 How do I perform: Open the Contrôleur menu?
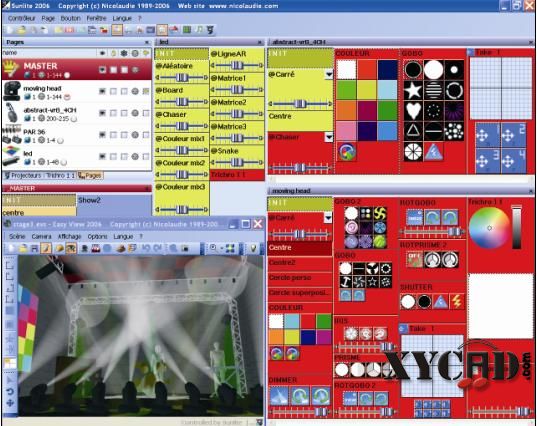[22, 18]
